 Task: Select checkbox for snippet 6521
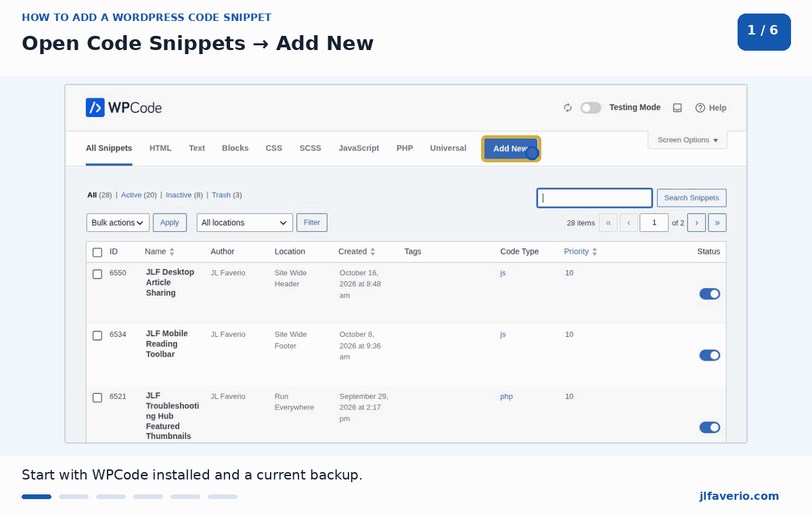pos(97,398)
